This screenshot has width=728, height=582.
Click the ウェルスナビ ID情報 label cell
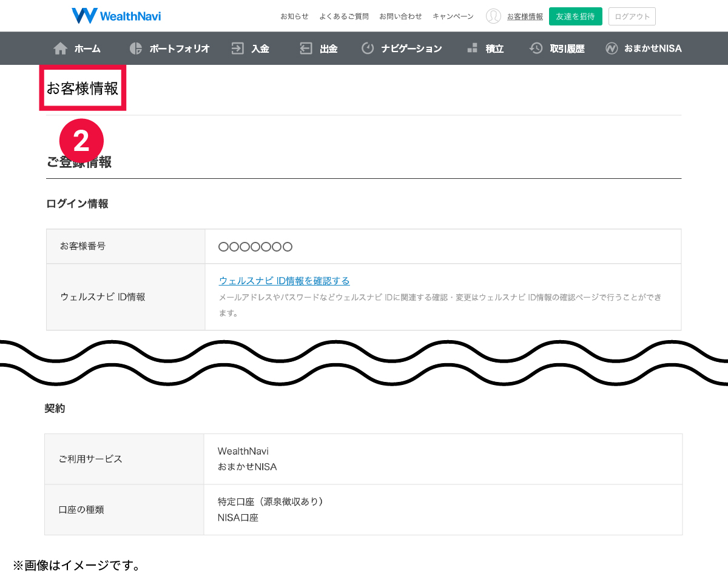tap(126, 297)
